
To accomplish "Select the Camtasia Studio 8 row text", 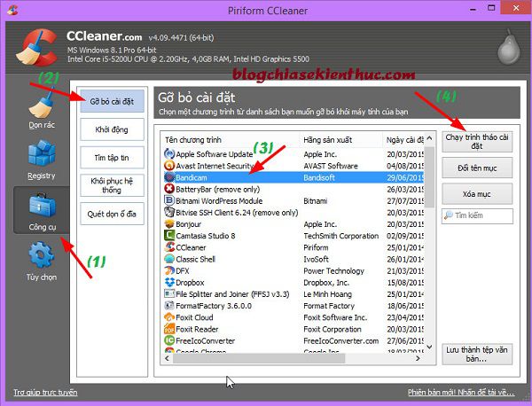I will pyautogui.click(x=206, y=236).
